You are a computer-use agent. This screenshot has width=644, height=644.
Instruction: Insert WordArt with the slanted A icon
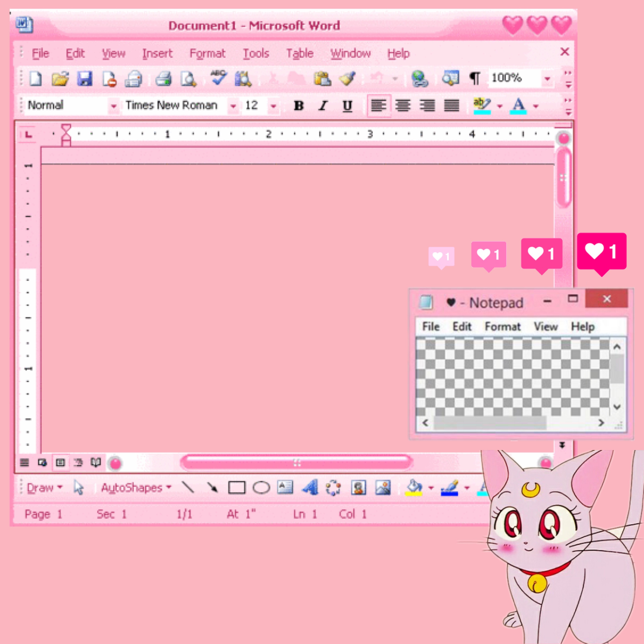click(310, 488)
